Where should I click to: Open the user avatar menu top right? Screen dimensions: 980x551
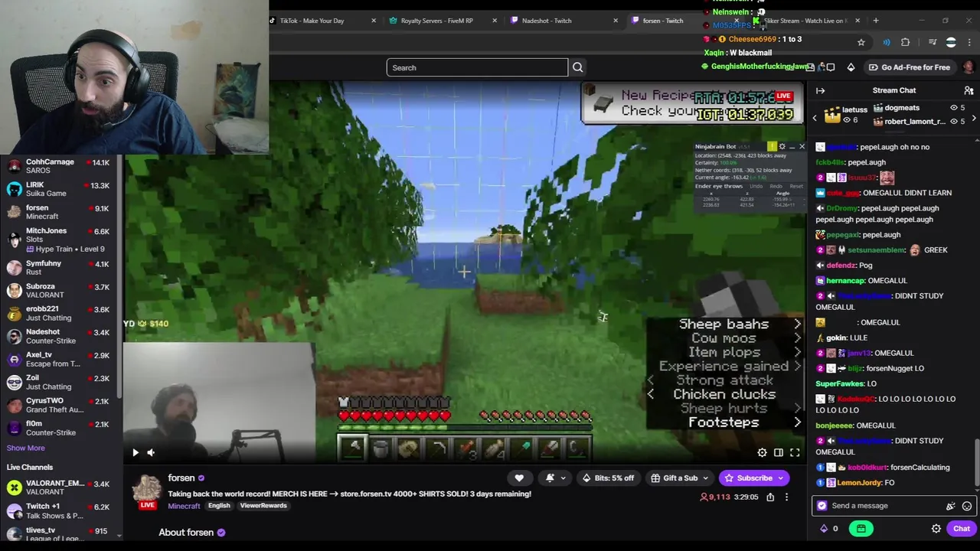coord(968,67)
